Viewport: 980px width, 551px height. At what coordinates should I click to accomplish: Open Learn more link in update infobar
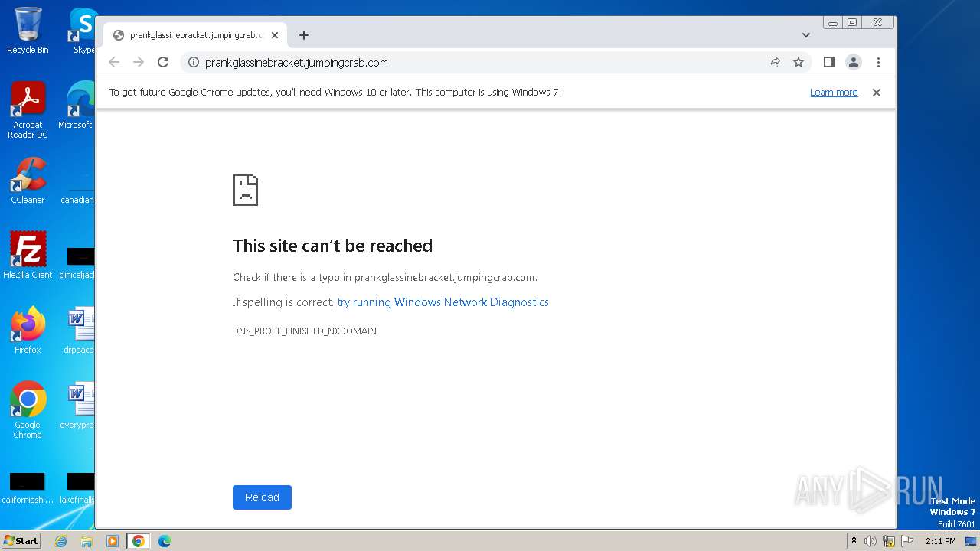click(x=834, y=93)
